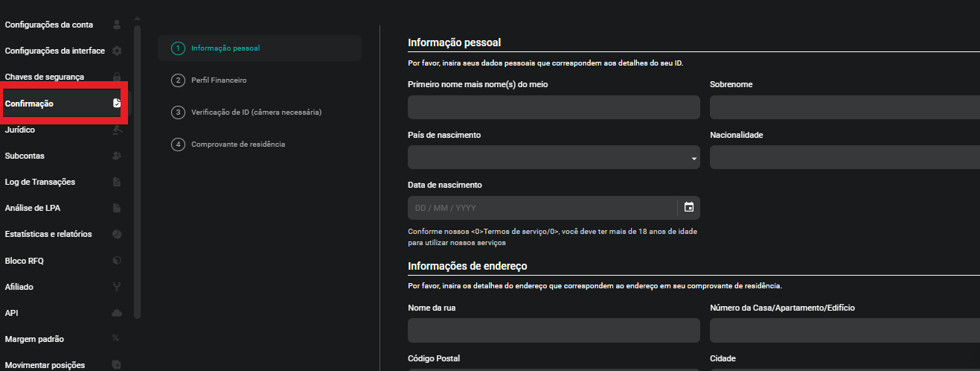Expand the País de nascimento dropdown
The height and width of the screenshot is (371, 980).
tap(553, 157)
